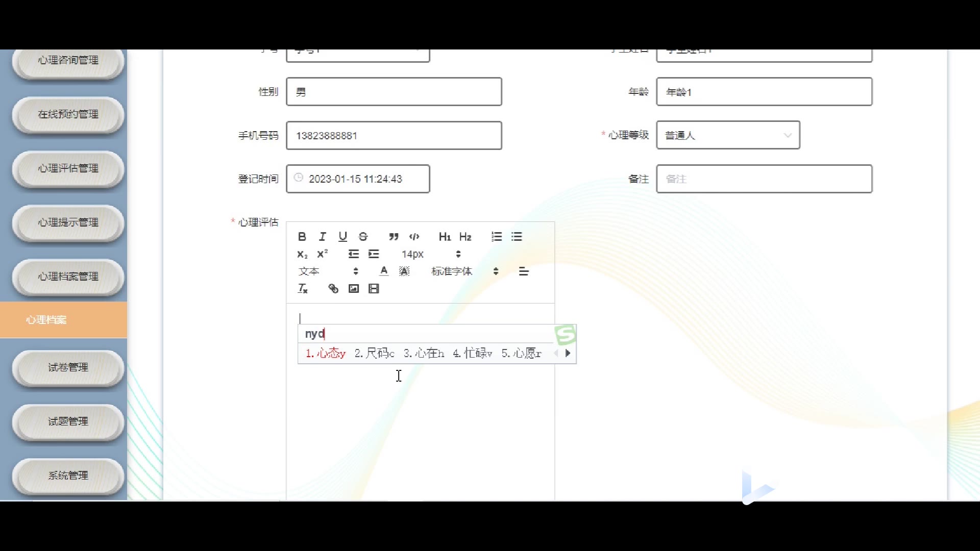Image resolution: width=980 pixels, height=551 pixels.
Task: Toggle strikethrough formatting in the editor
Action: (363, 237)
